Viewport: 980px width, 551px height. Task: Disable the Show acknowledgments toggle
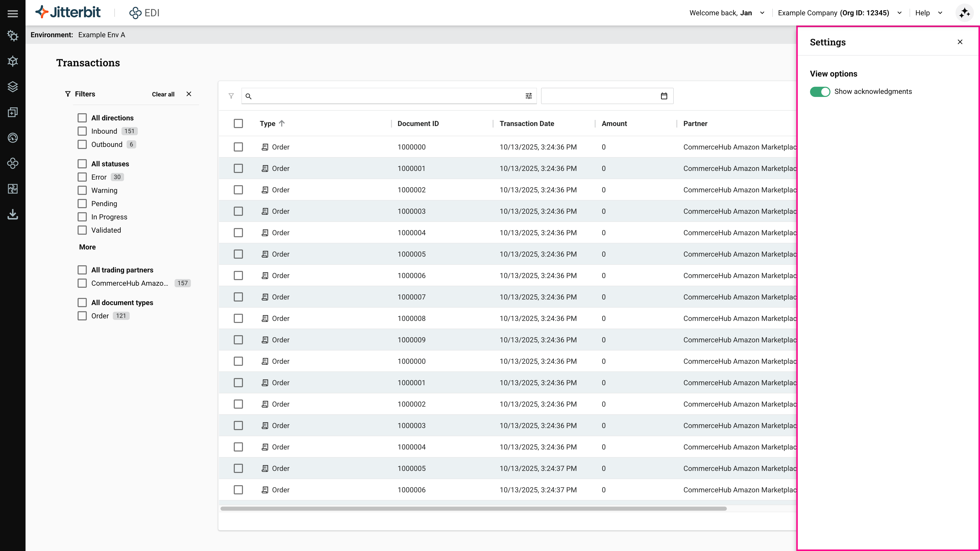(x=820, y=91)
